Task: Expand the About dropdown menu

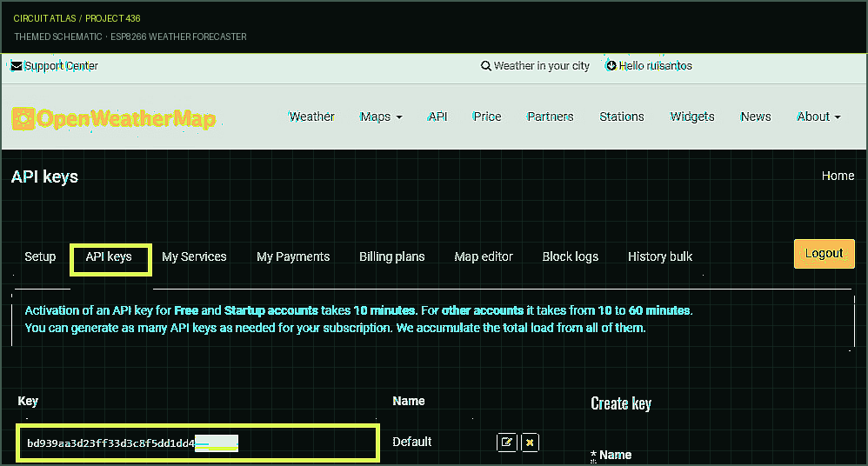Action: coord(818,116)
